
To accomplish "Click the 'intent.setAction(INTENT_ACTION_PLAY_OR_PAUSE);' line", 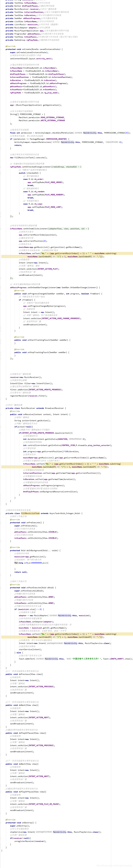I will coord(35,804).
